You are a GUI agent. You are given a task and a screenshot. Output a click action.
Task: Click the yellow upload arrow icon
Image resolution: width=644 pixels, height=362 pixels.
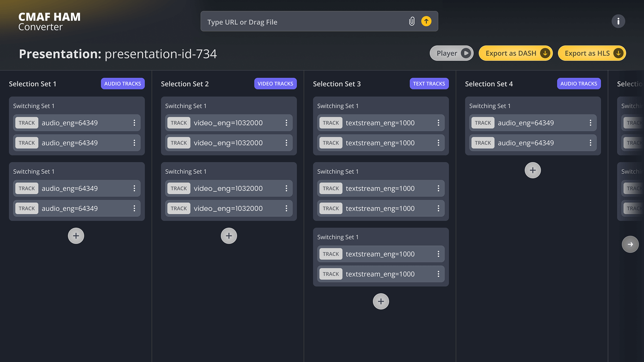point(426,21)
